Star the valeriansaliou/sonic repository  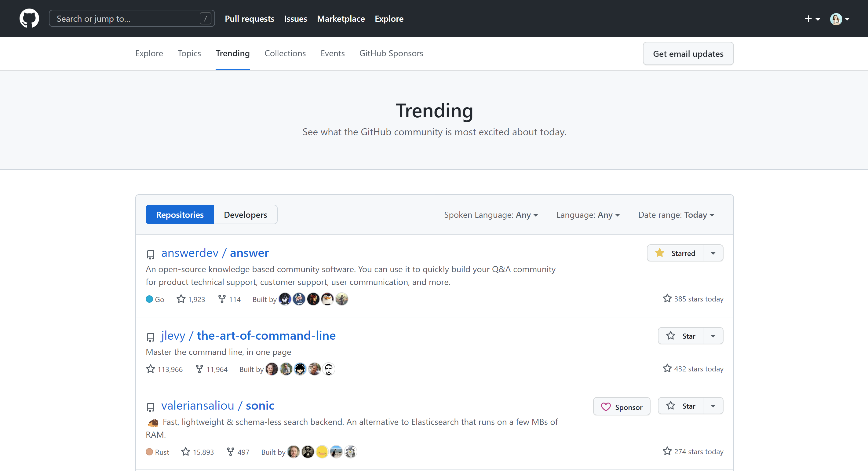pyautogui.click(x=680, y=406)
